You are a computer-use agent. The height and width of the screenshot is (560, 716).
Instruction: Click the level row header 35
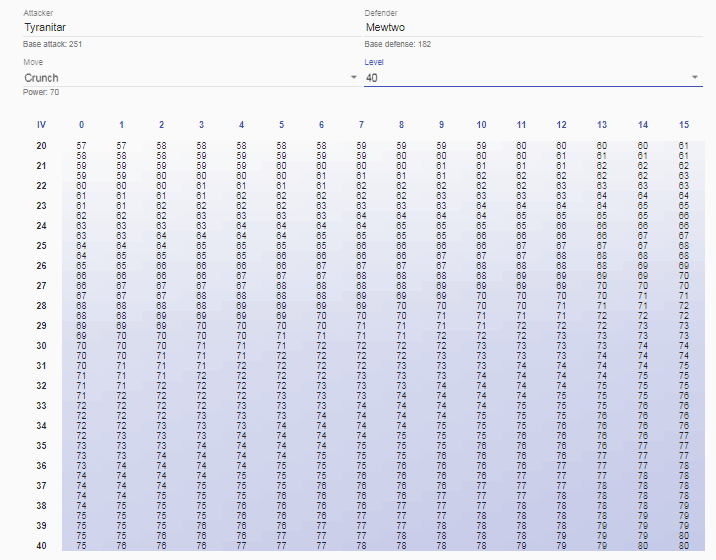click(42, 446)
